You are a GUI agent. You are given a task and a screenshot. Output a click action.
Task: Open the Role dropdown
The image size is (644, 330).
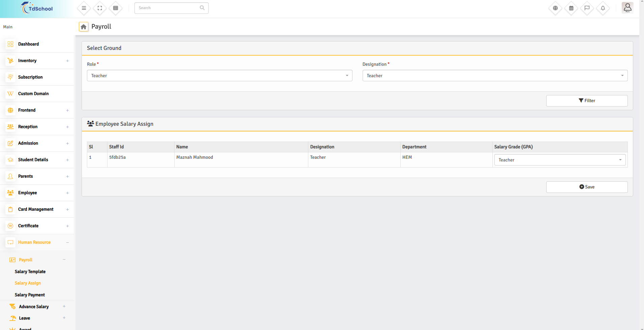pos(219,76)
